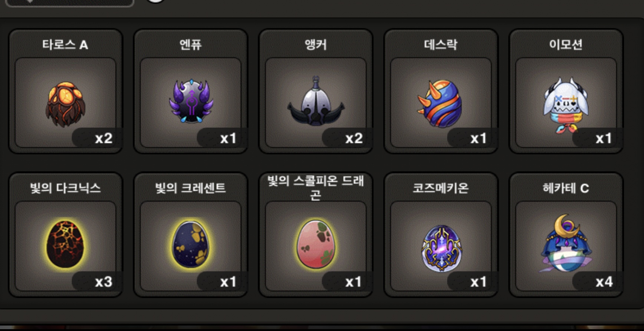Image resolution: width=644 pixels, height=331 pixels.
Task: Click the x1 badge on 데스락 card
Action: point(479,138)
